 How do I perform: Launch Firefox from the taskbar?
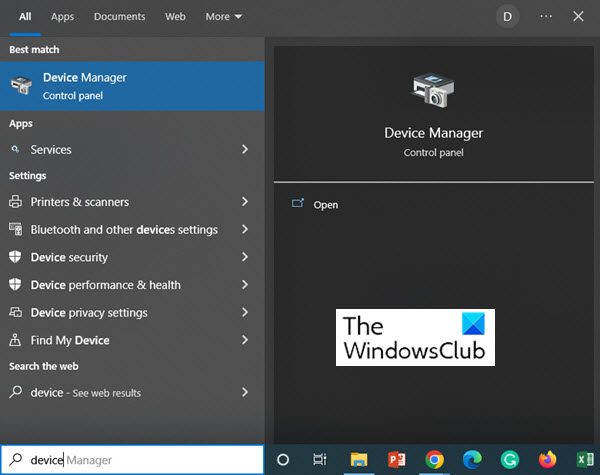(547, 460)
